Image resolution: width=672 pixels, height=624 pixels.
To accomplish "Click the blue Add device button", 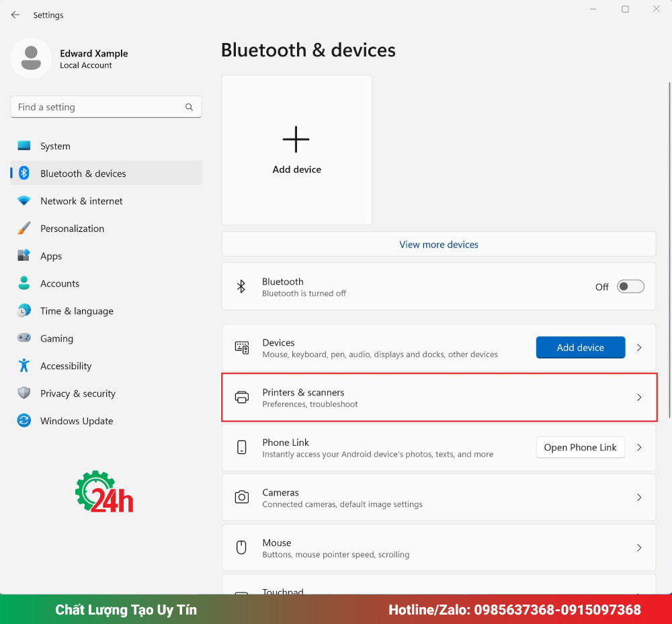I will click(x=581, y=348).
